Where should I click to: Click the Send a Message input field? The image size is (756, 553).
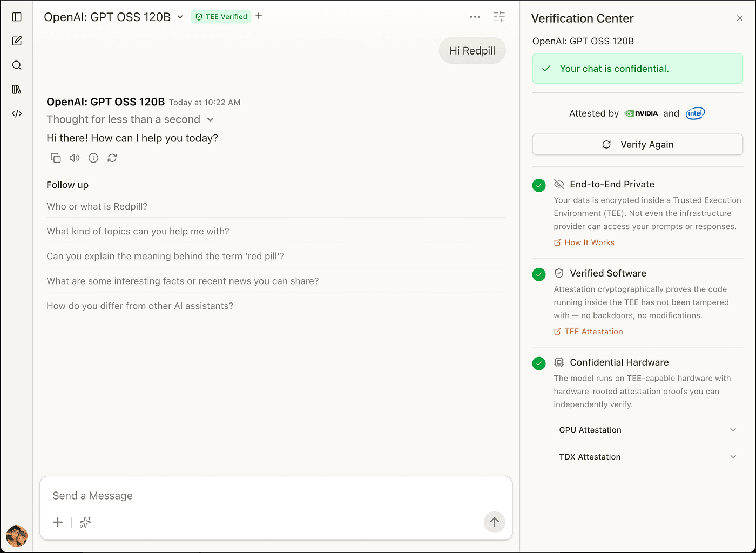tap(276, 496)
